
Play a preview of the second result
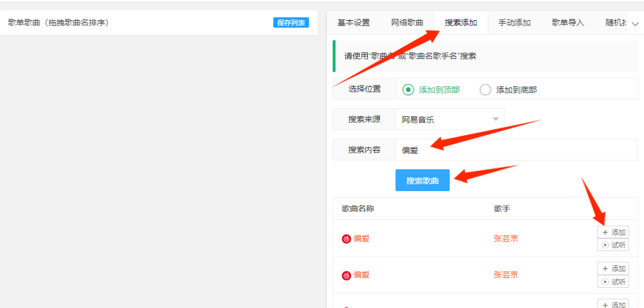click(x=613, y=282)
